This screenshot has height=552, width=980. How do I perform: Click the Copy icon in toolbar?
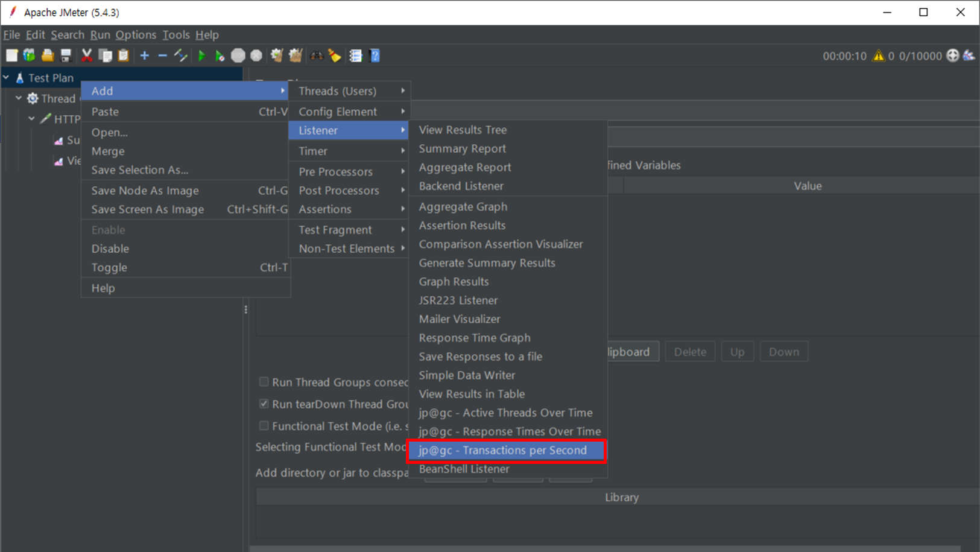106,56
